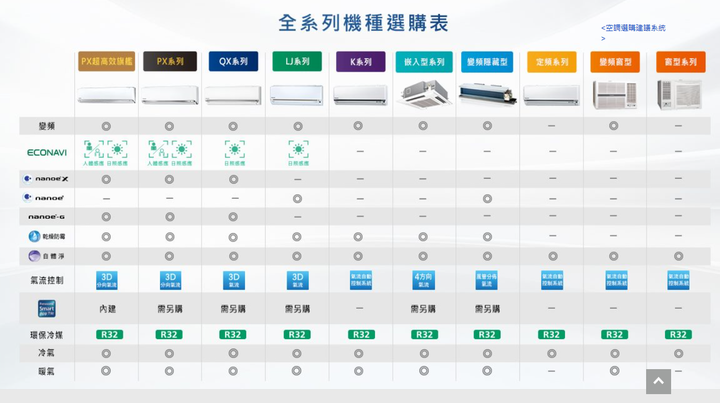Click PX系列 3D分向氣流 icon
This screenshot has width=720, height=403.
pos(170,280)
